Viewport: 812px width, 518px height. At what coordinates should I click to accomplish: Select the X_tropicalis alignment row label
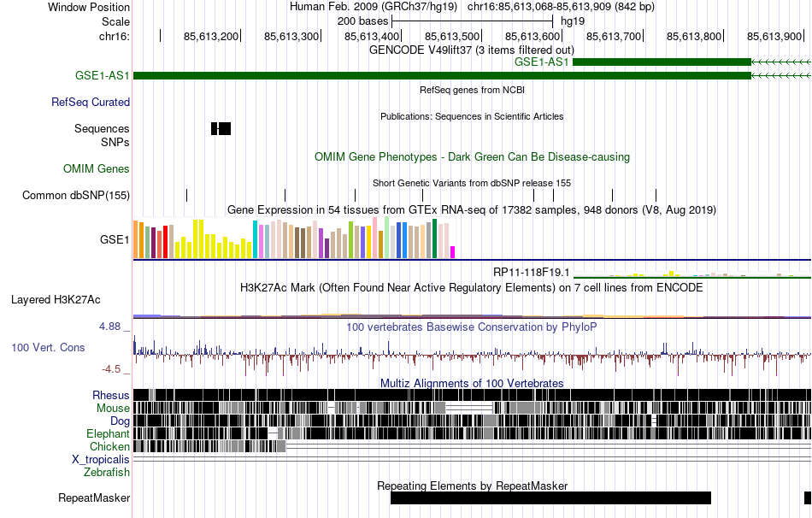coord(101,460)
